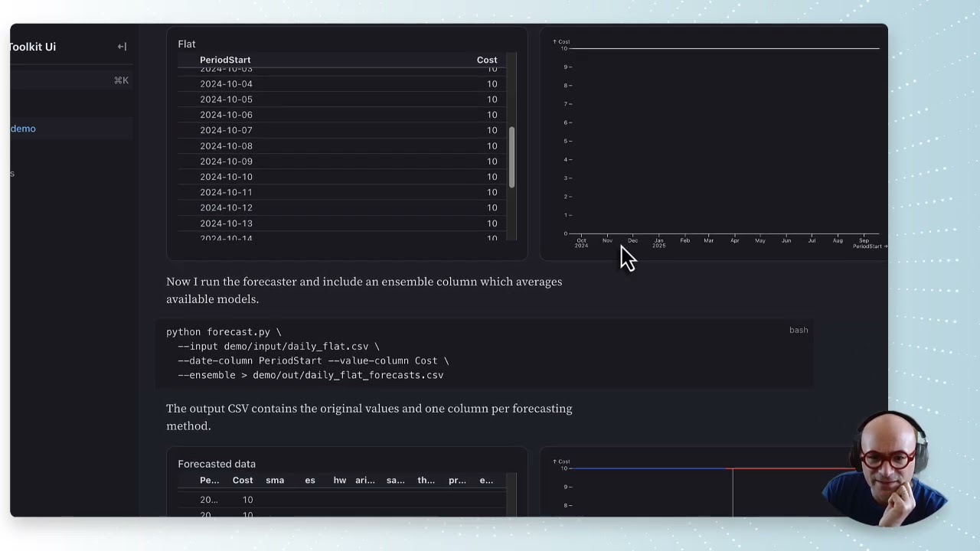Select the 2024-10-13 row
This screenshot has width=980, height=551.
click(342, 223)
